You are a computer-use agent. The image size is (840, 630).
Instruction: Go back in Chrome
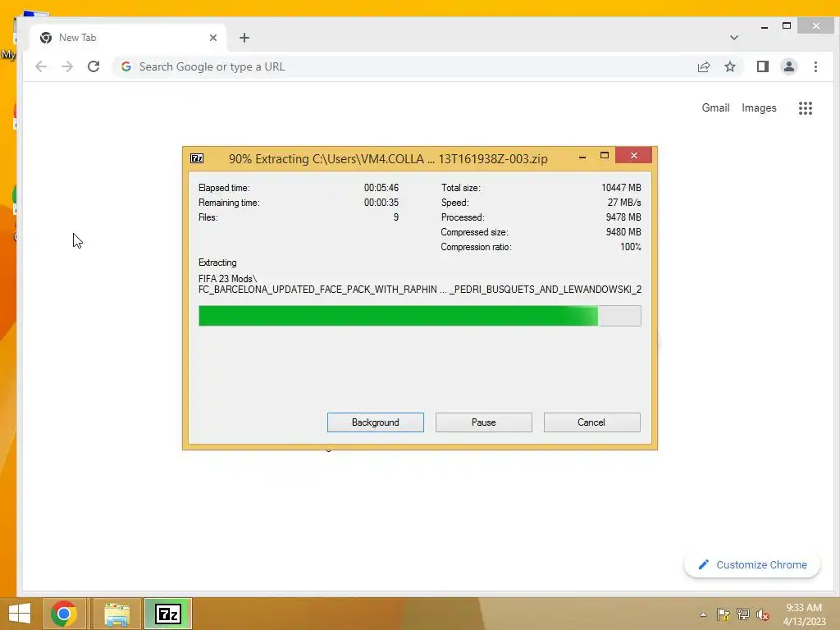[x=41, y=66]
